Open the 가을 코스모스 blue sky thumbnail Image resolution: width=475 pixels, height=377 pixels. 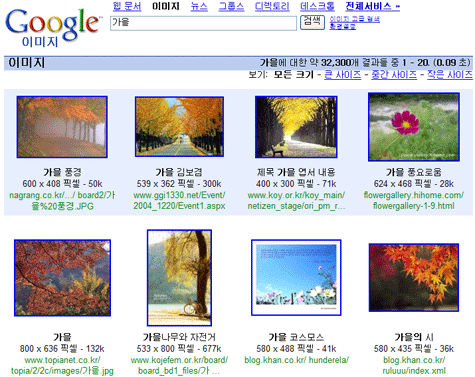point(296,277)
